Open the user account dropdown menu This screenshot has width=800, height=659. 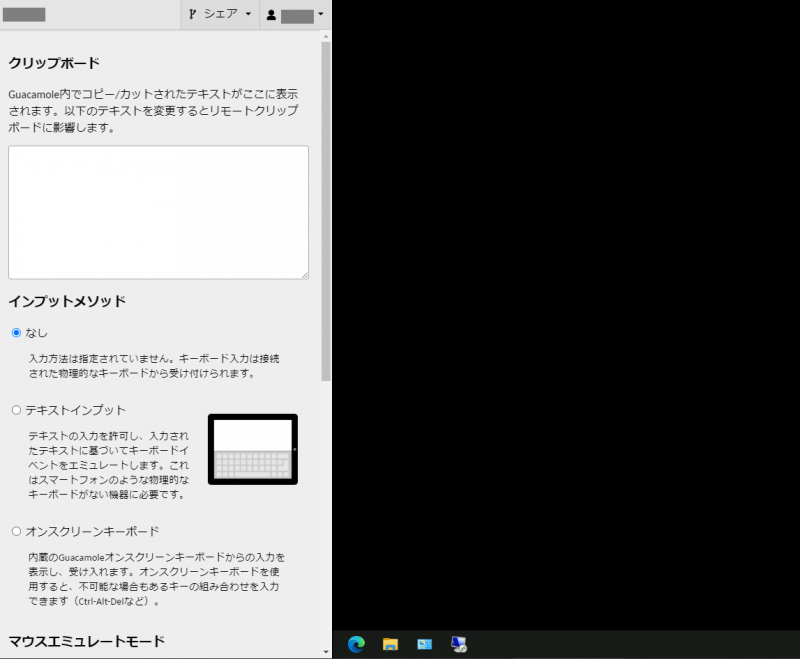[x=295, y=14]
